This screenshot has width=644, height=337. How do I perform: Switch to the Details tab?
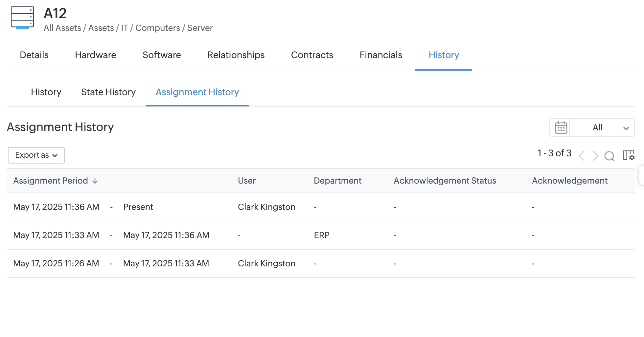tap(34, 55)
